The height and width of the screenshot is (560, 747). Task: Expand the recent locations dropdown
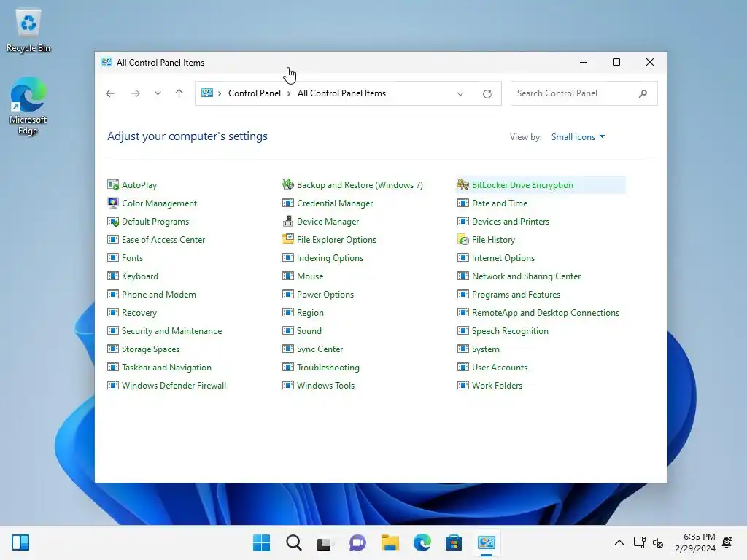tap(158, 93)
